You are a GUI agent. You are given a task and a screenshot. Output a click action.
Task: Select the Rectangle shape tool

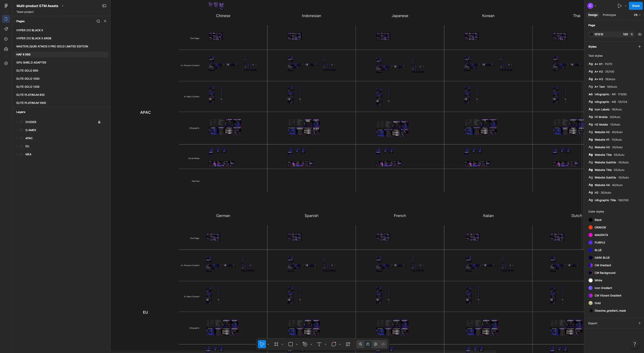(290, 344)
